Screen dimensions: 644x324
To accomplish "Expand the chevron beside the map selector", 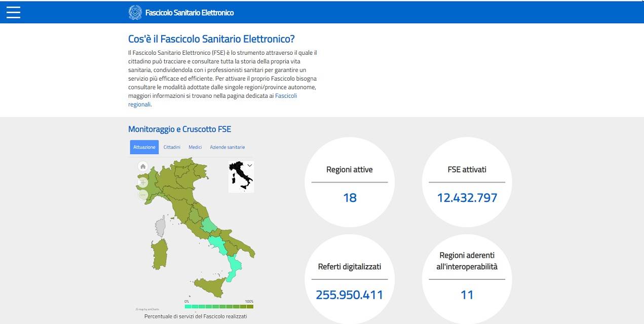I will (249, 165).
